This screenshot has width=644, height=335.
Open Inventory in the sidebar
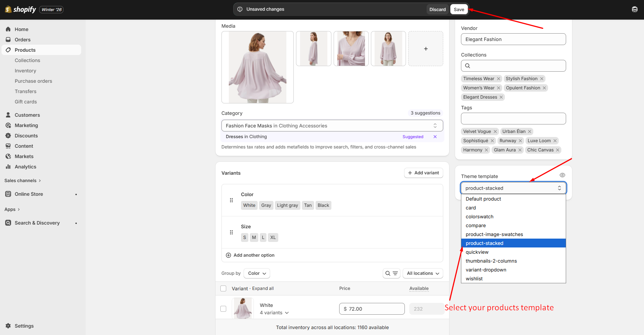tap(25, 71)
